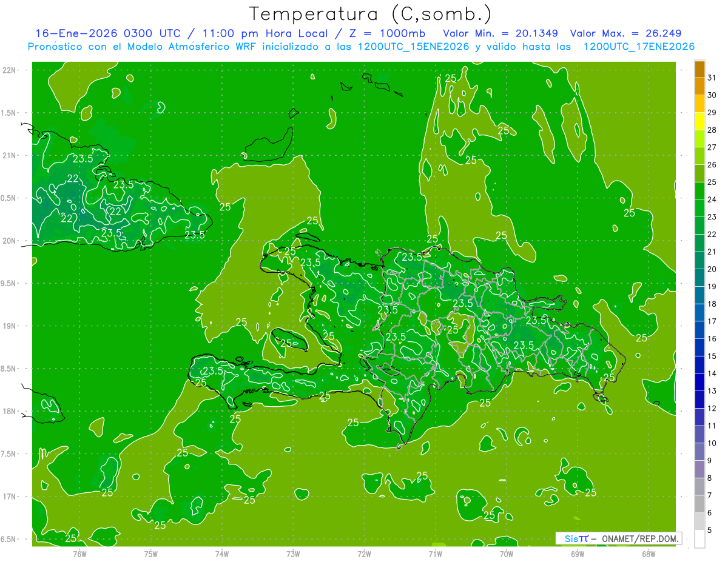Click the '8' label on the color scale

tap(710, 478)
